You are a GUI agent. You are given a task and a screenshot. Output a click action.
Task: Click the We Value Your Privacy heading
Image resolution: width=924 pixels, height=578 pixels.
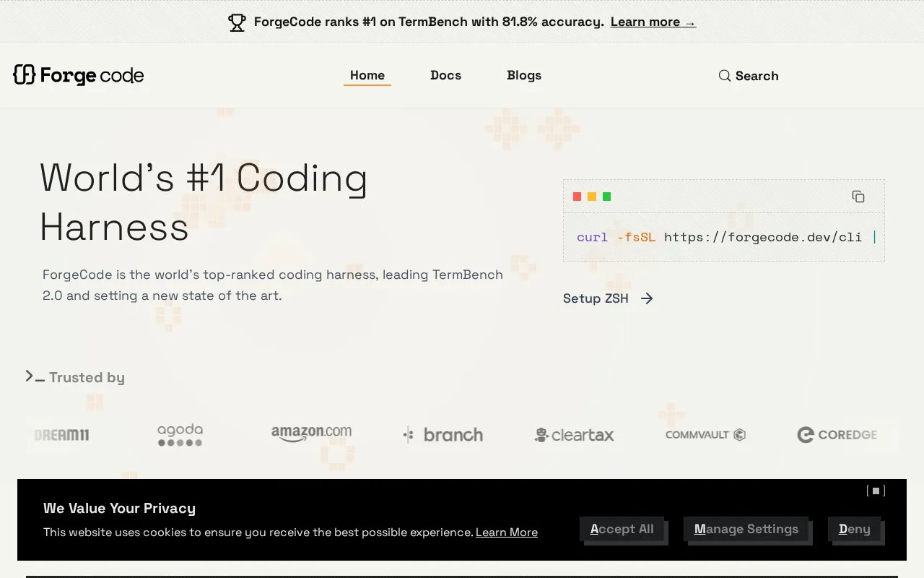click(x=119, y=508)
